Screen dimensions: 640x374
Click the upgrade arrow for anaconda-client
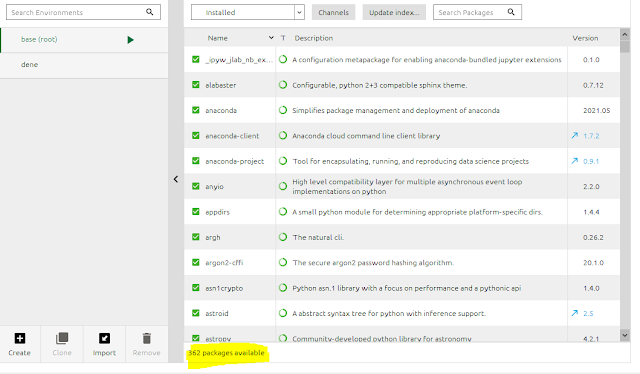(x=575, y=135)
